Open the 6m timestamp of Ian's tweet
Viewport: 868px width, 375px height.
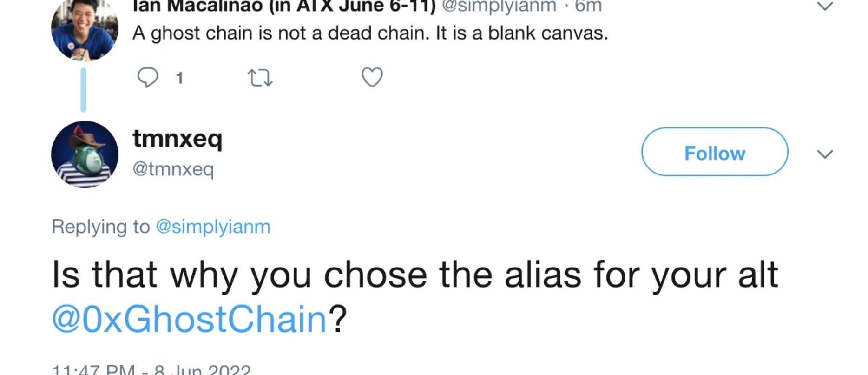(588, 6)
